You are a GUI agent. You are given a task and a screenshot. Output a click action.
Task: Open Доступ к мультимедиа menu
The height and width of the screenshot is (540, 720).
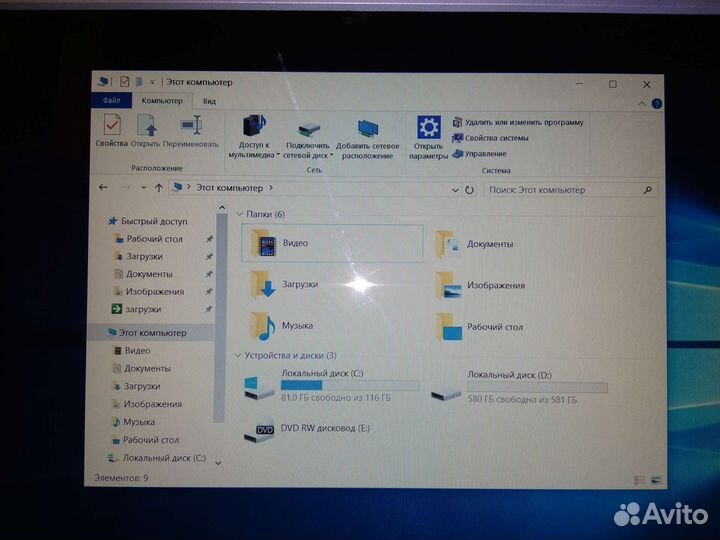point(253,136)
